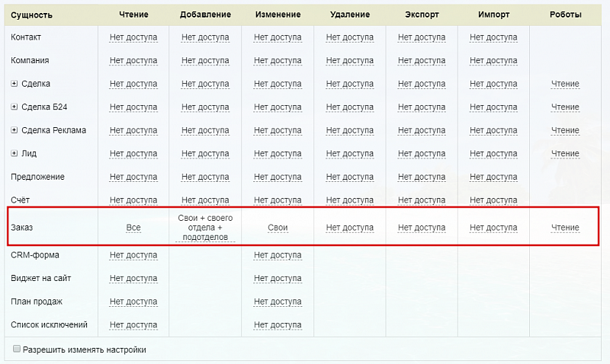Expand the Сделка row

tap(14, 84)
